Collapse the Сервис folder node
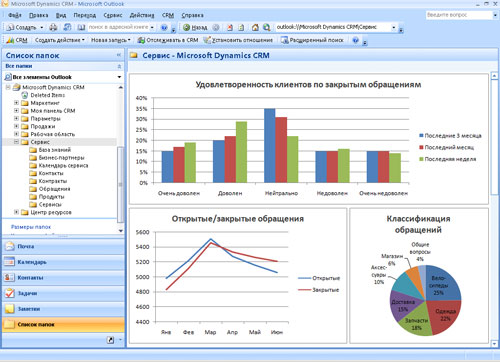 coord(16,142)
